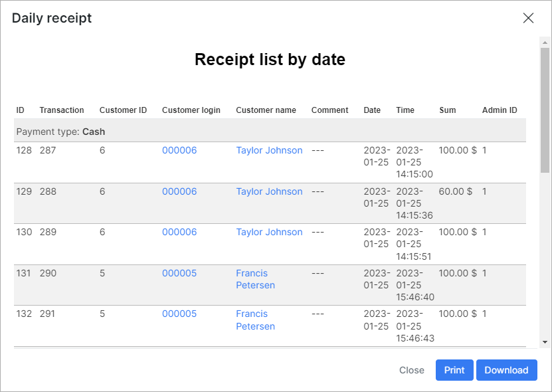Open Taylor Johnson link in receipt 128
This screenshot has width=552, height=392.
pyautogui.click(x=269, y=150)
